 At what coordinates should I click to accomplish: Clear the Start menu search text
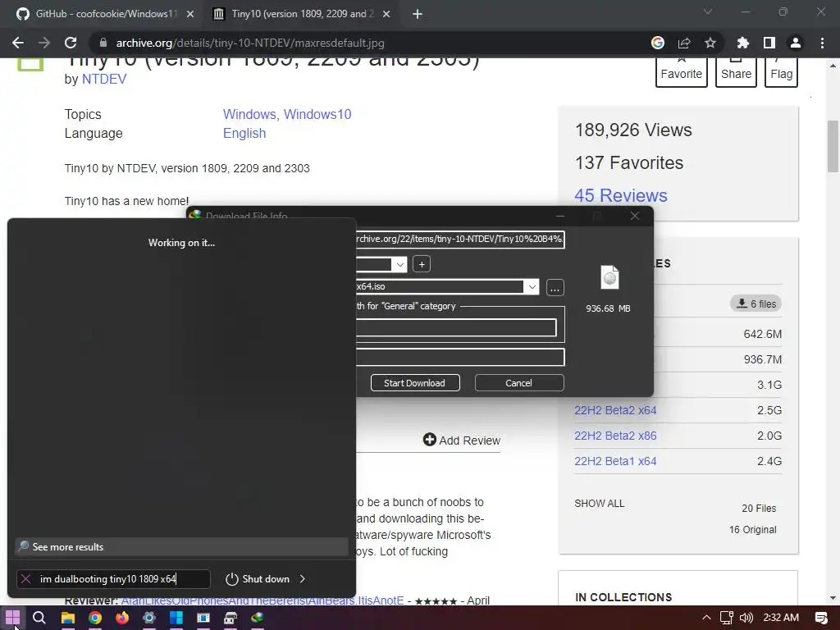click(25, 579)
